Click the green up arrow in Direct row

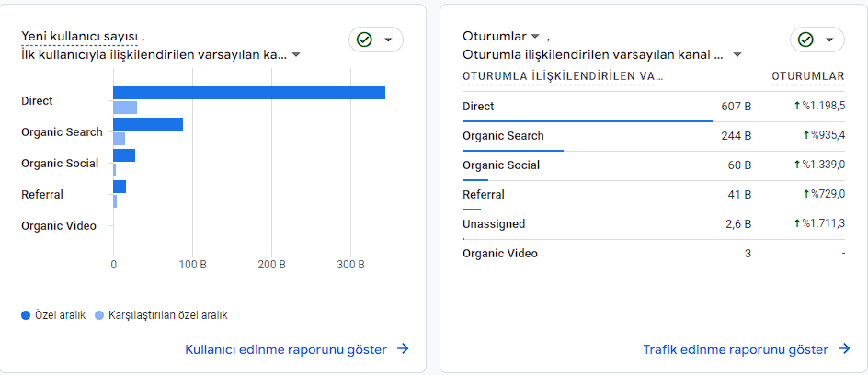point(797,107)
